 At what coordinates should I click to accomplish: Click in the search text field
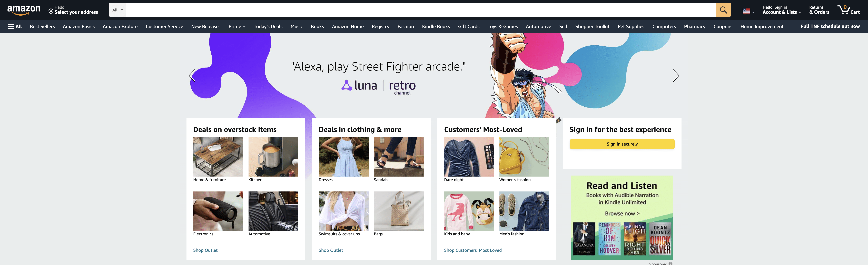pos(421,10)
